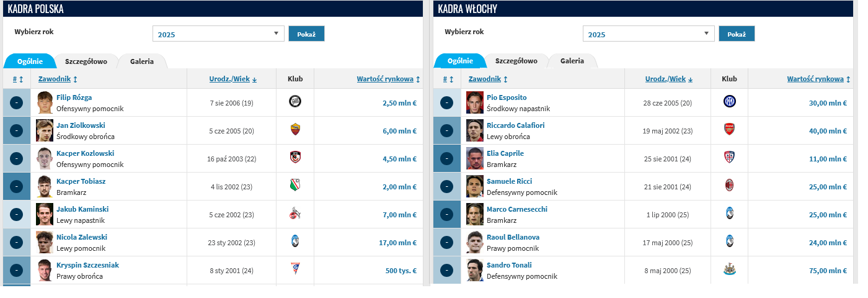Click Raoul Bellanova's player photo
Image resolution: width=868 pixels, height=298 pixels.
tap(474, 242)
